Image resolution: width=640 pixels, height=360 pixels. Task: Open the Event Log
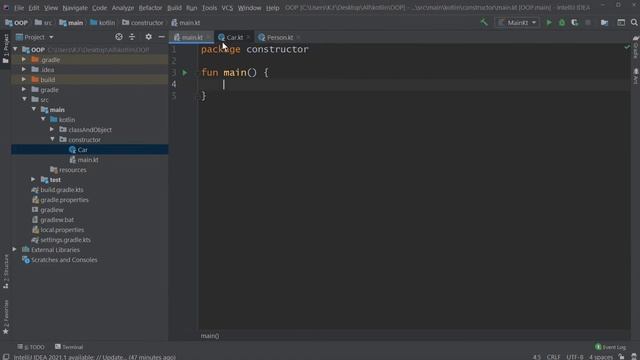point(610,347)
